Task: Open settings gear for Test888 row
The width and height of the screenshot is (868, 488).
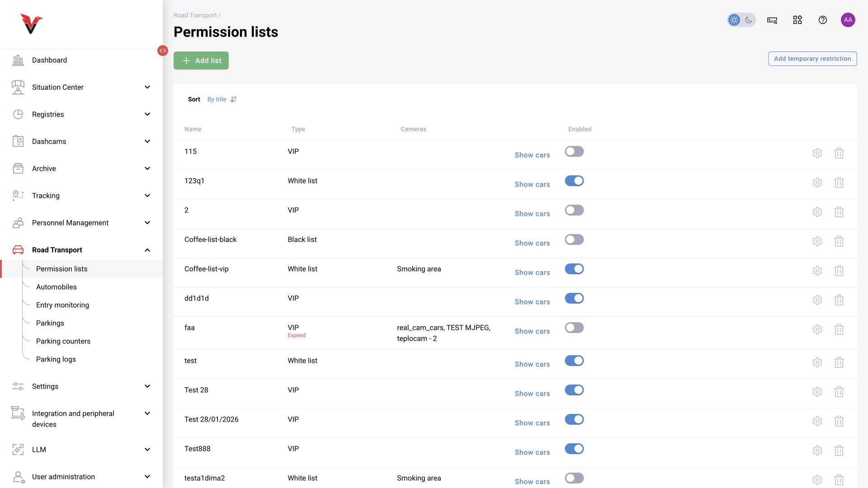Action: (817, 450)
